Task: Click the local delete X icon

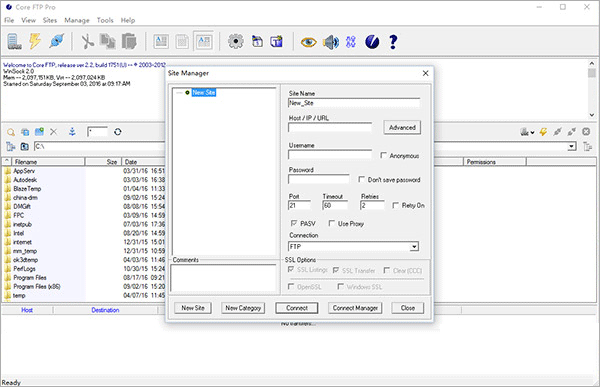Action: point(54,132)
